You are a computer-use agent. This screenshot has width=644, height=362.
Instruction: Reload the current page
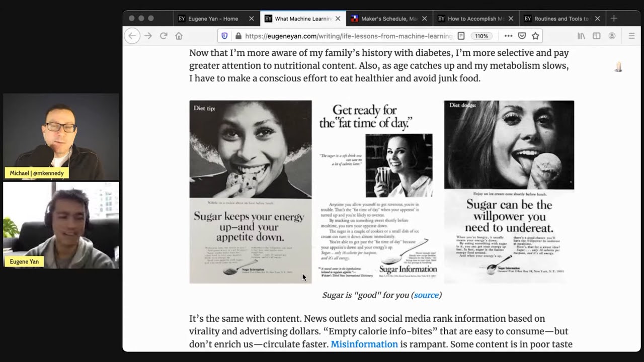point(164,36)
